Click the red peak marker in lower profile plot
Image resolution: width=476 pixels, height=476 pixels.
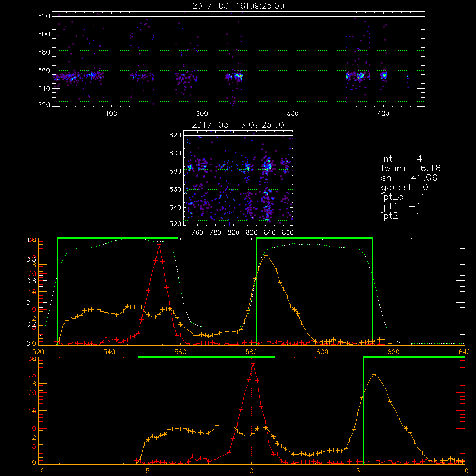253,363
